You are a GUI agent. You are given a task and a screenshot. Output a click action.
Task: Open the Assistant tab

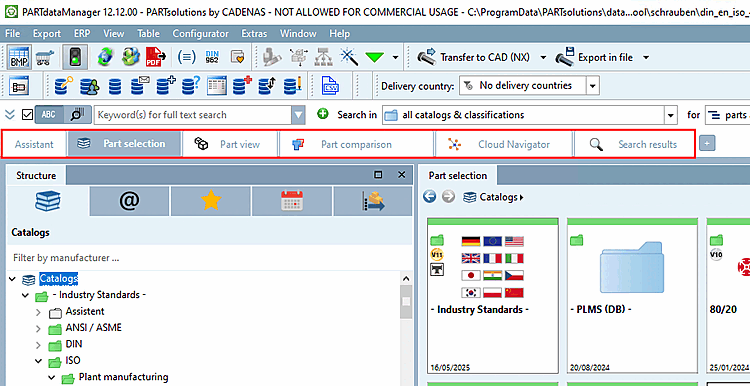click(x=34, y=144)
